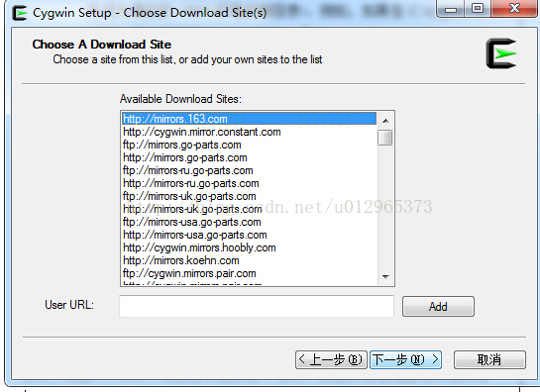Cancel setup with the 取消 button
This screenshot has width=540, height=392.
489,359
